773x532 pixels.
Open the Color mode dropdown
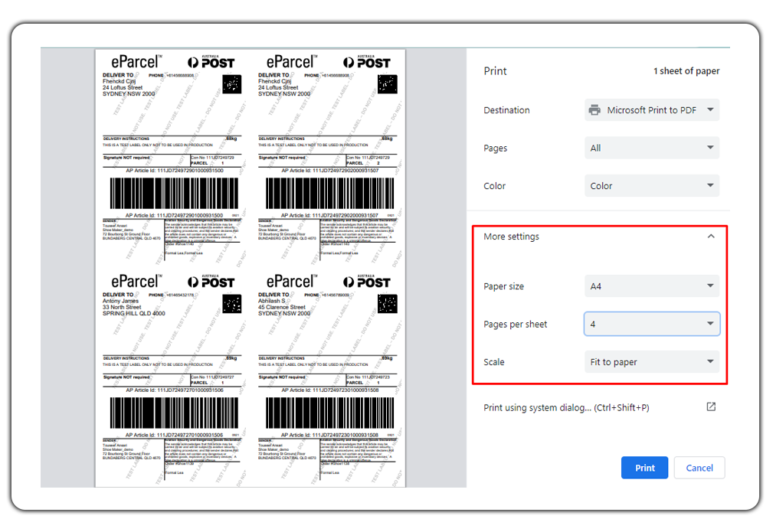[x=652, y=186]
